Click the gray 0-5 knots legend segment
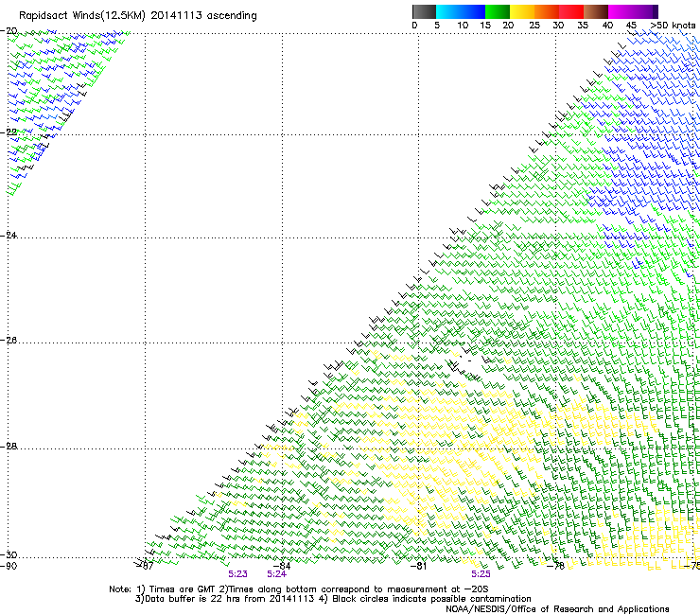The width and height of the screenshot is (700, 615). click(x=424, y=11)
